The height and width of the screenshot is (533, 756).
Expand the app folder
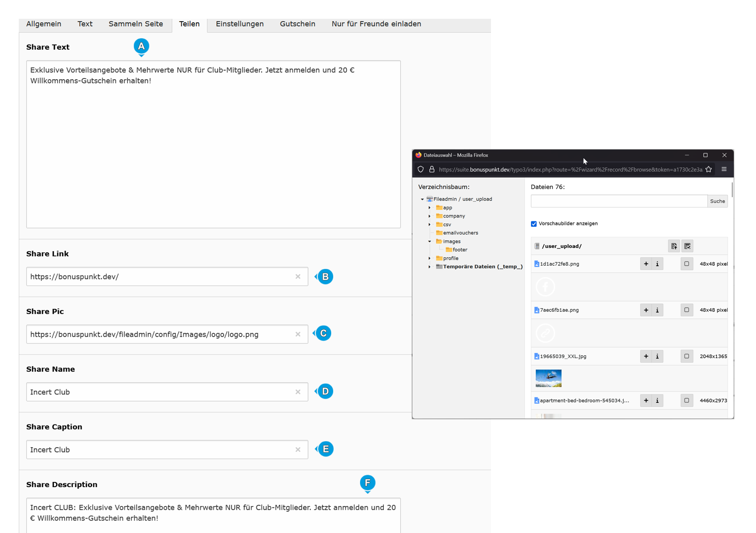coord(430,208)
